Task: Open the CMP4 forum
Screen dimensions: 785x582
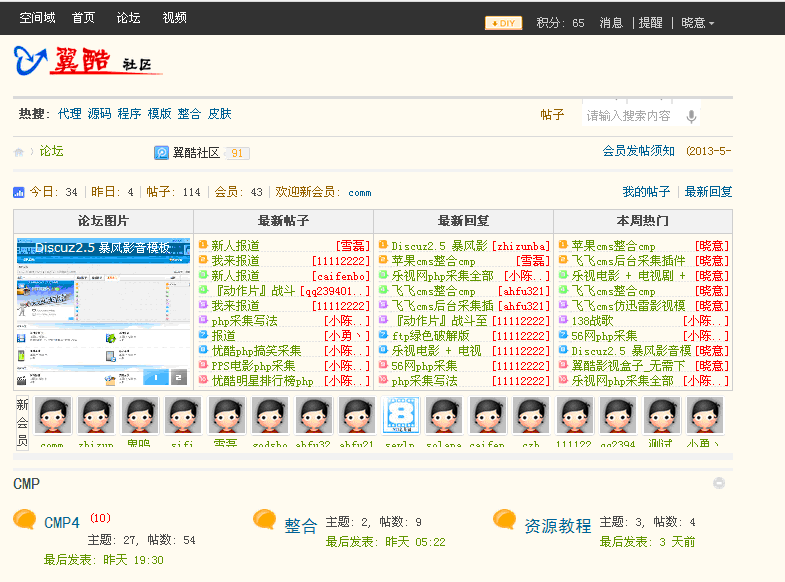Action: [62, 523]
